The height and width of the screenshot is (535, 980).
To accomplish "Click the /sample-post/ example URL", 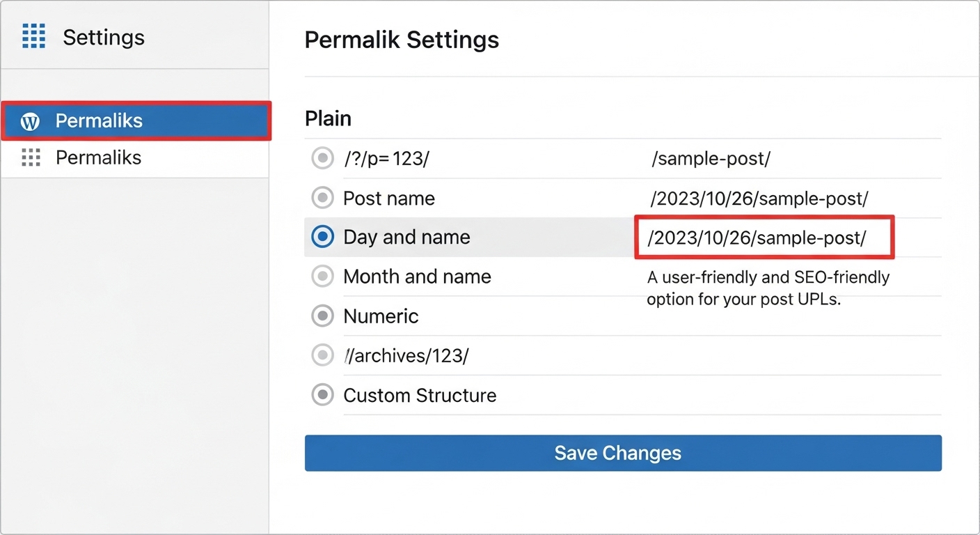I will click(711, 159).
